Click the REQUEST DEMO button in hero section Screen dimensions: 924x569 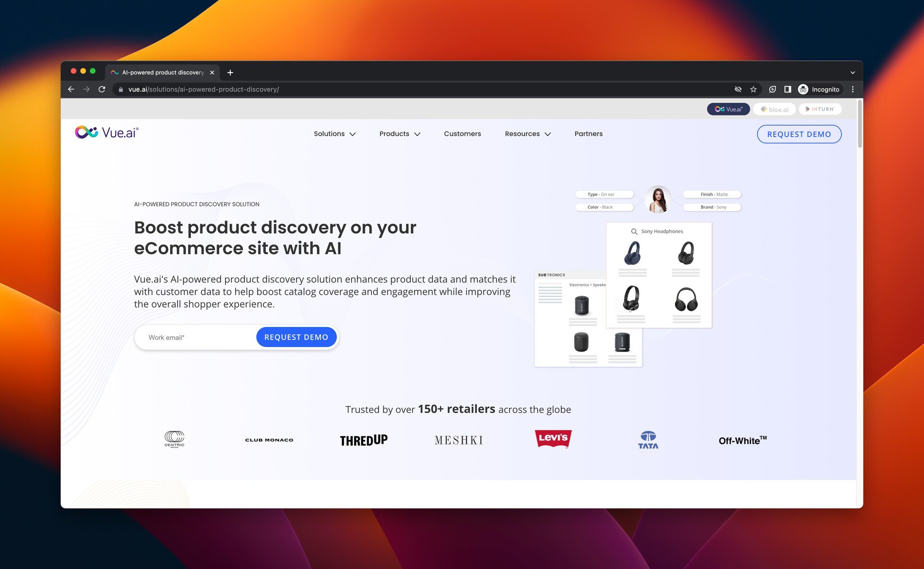coord(296,337)
